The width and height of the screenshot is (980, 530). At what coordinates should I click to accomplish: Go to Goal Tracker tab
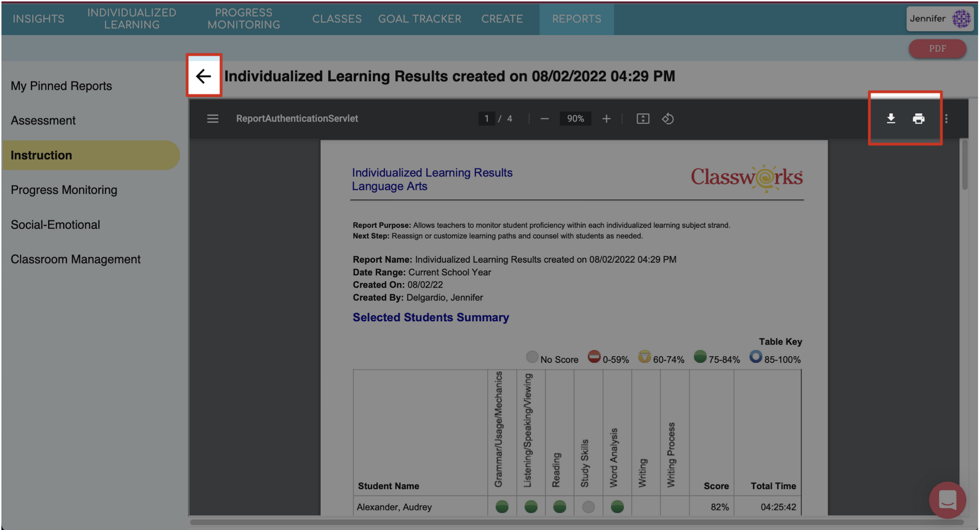tap(419, 19)
